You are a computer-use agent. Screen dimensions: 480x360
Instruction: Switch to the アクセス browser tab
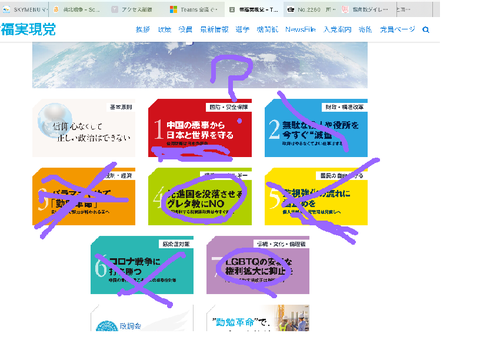point(137,10)
